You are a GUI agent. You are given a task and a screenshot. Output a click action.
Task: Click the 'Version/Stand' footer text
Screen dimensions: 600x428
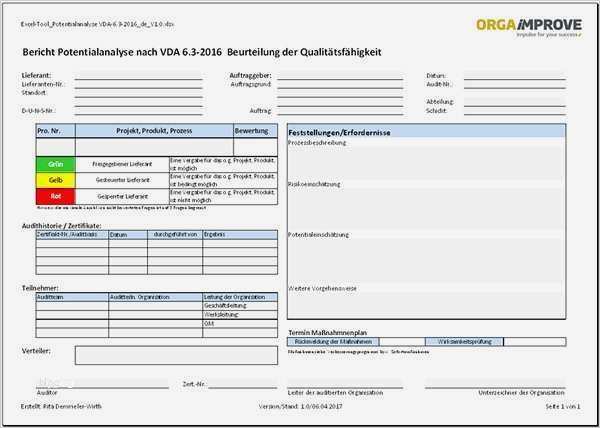pos(300,406)
